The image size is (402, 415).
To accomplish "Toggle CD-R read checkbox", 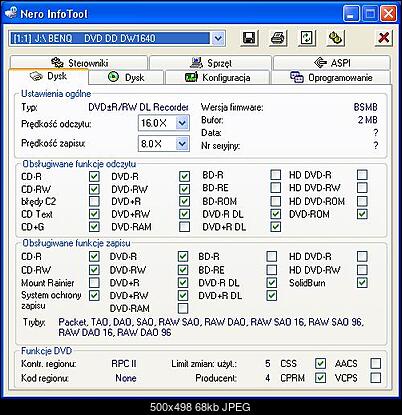I will click(x=94, y=176).
